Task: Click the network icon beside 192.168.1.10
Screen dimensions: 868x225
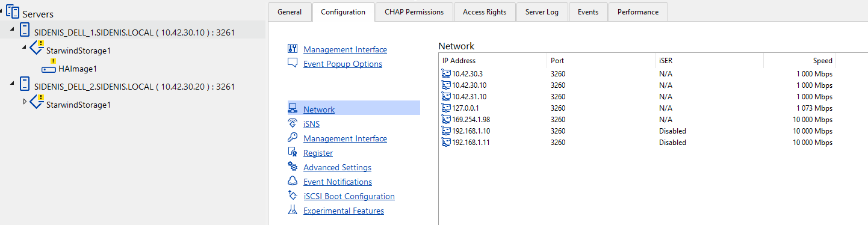Action: (446, 131)
